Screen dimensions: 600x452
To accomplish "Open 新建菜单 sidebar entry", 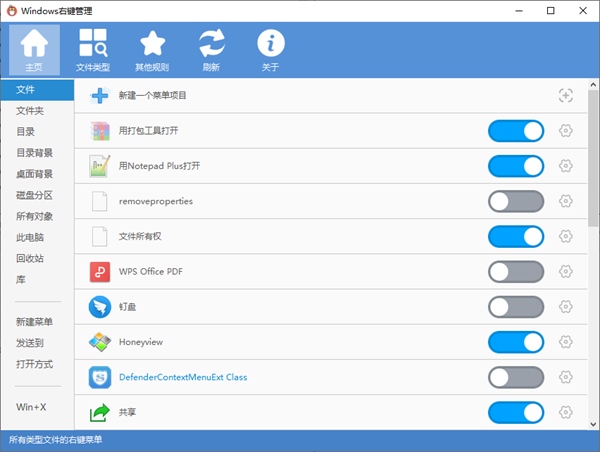I will point(38,322).
